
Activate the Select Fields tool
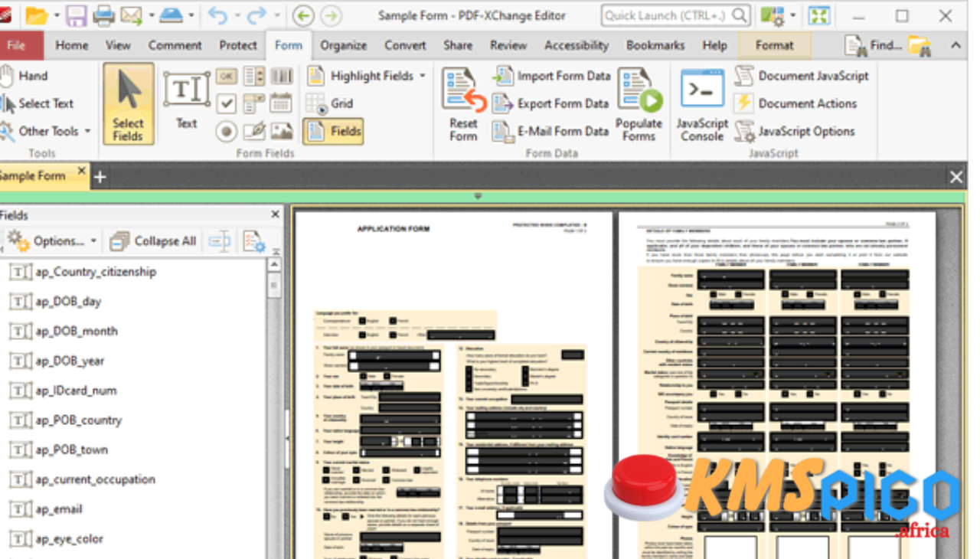[x=128, y=104]
